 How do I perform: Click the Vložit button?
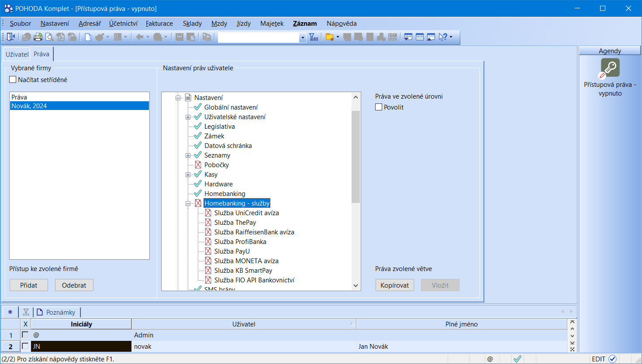pos(440,285)
